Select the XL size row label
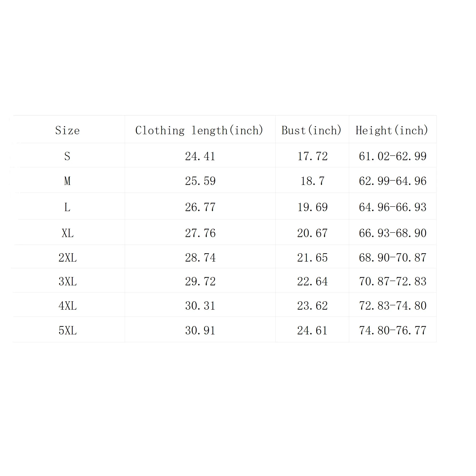 pyautogui.click(x=68, y=233)
